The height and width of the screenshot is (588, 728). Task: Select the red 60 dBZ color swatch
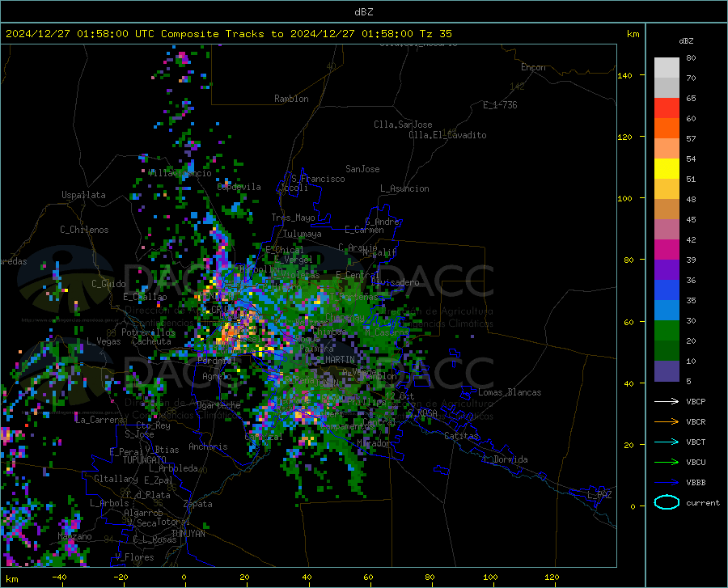tap(667, 108)
